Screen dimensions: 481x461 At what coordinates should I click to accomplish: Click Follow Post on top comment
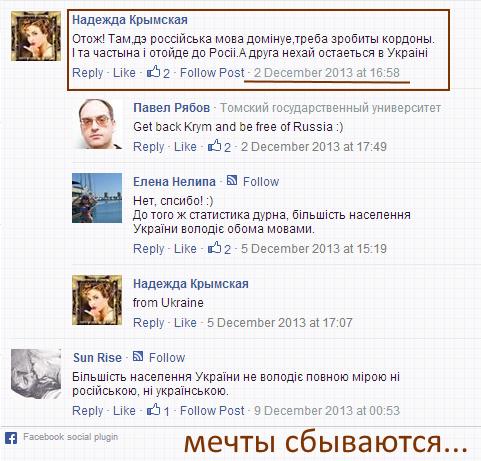[212, 72]
